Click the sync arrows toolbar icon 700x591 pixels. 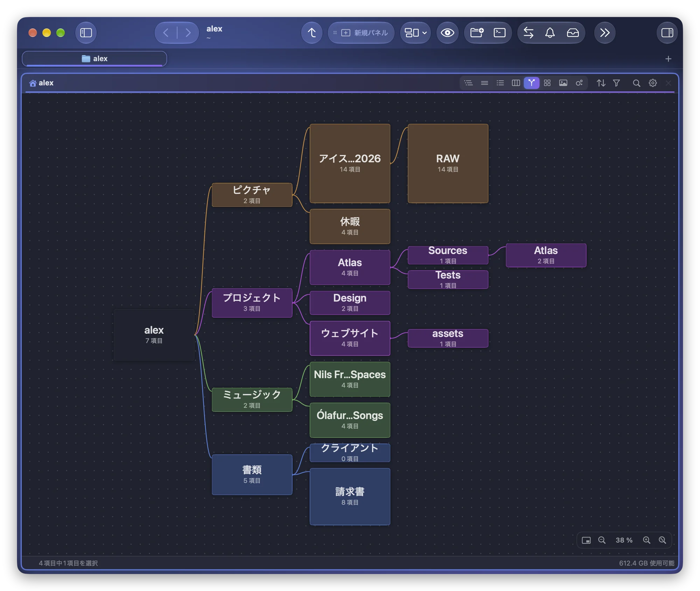[x=528, y=33]
